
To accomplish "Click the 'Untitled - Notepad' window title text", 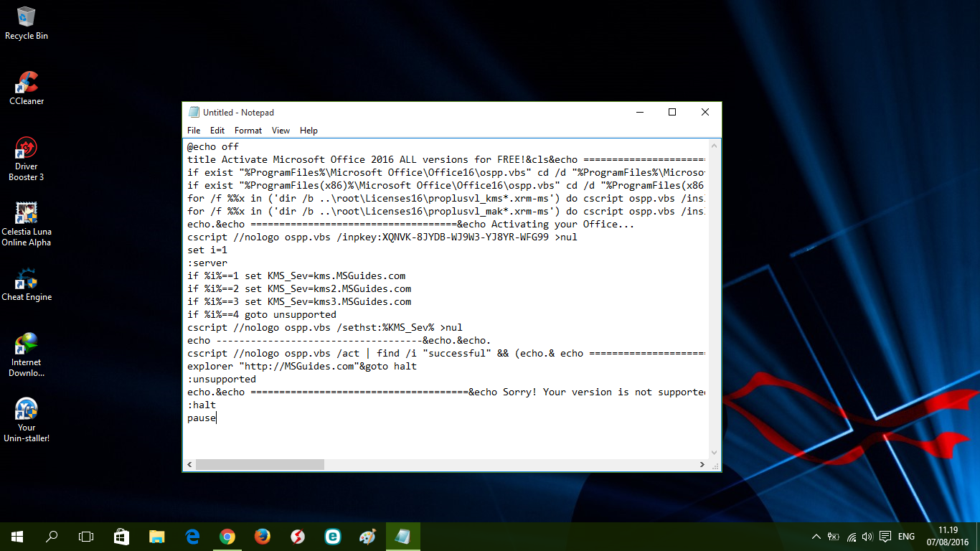I will click(x=238, y=113).
